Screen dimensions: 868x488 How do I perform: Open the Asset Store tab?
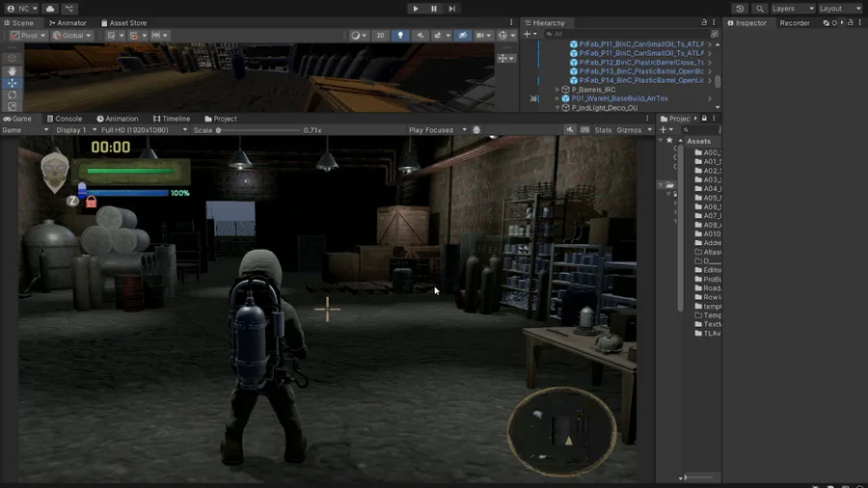point(124,23)
